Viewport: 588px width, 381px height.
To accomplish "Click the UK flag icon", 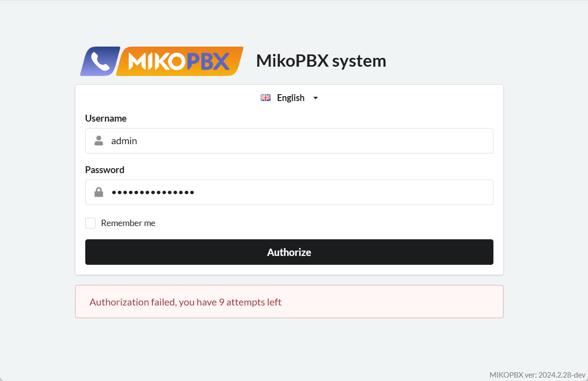I will pyautogui.click(x=266, y=98).
